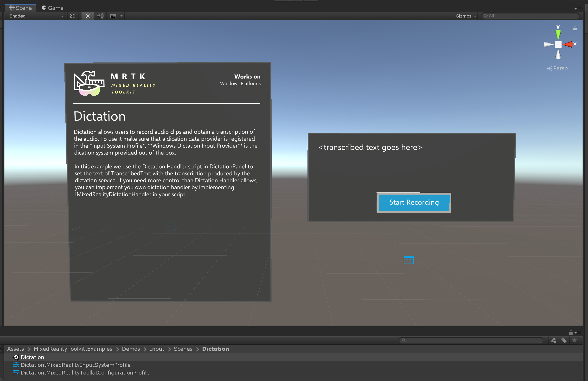Click the audio toggle icon
This screenshot has width=588, height=381.
coord(100,16)
